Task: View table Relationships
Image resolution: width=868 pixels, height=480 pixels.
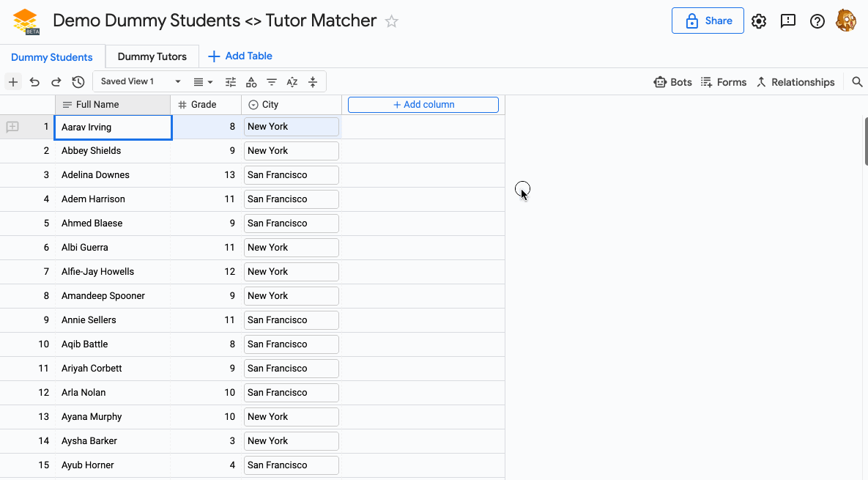Action: (795, 81)
